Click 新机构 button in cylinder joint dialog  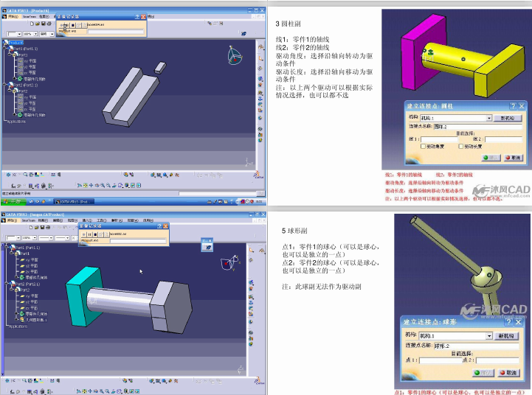click(x=507, y=118)
